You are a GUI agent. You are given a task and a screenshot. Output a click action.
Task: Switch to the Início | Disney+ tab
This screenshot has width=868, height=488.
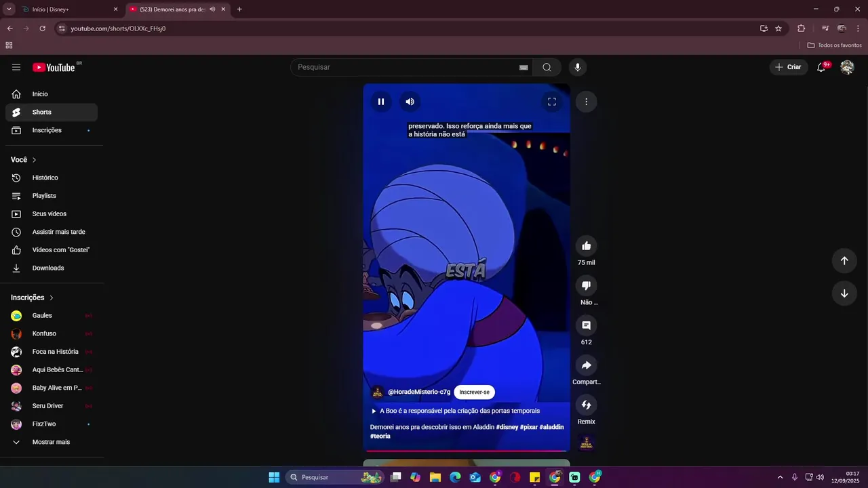coord(68,9)
